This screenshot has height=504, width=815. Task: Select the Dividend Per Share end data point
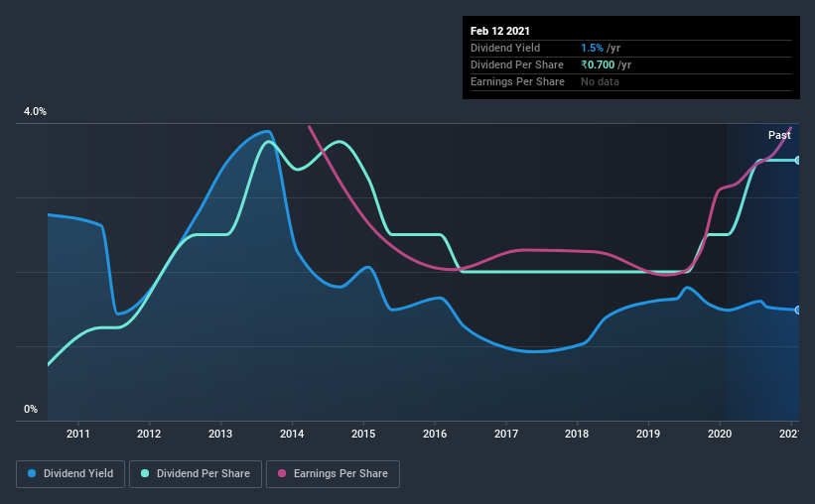(x=798, y=160)
